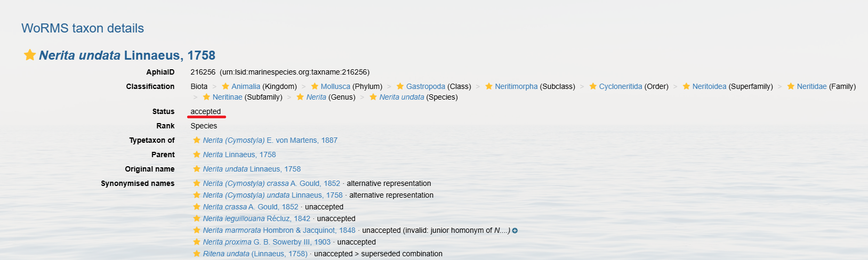868x260 pixels.
Task: Click the star icon beside the Nerita undata heading
Action: 30,55
